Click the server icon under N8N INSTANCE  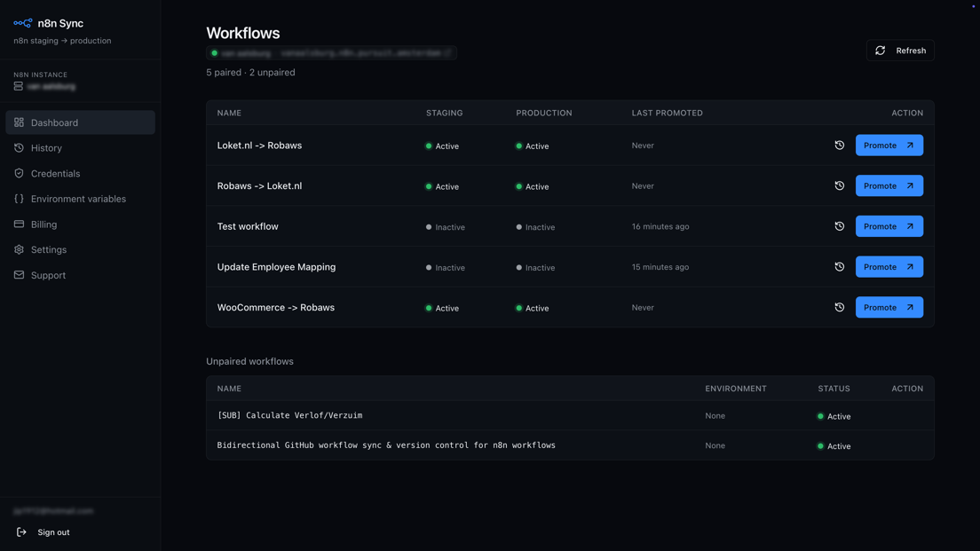tap(18, 86)
